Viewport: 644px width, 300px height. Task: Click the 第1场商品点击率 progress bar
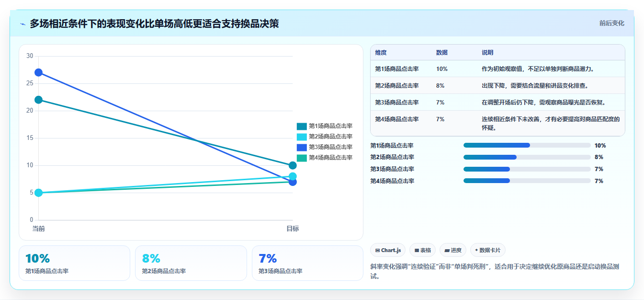point(527,145)
